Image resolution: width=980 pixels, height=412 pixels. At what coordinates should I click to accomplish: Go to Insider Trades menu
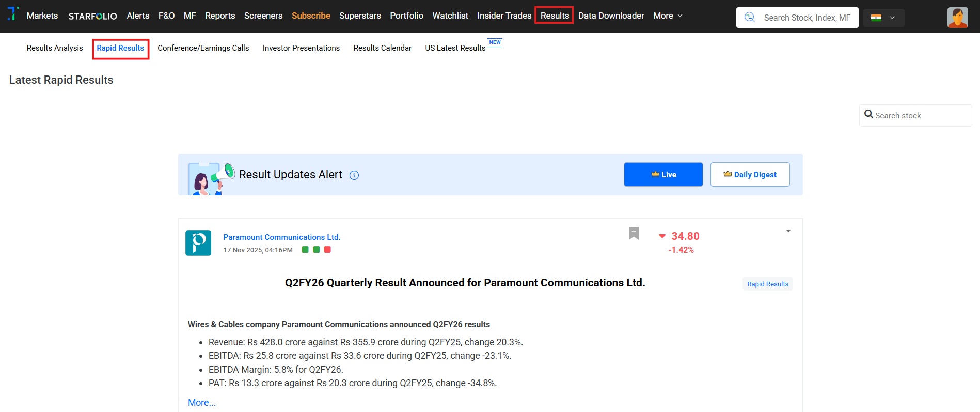click(504, 16)
